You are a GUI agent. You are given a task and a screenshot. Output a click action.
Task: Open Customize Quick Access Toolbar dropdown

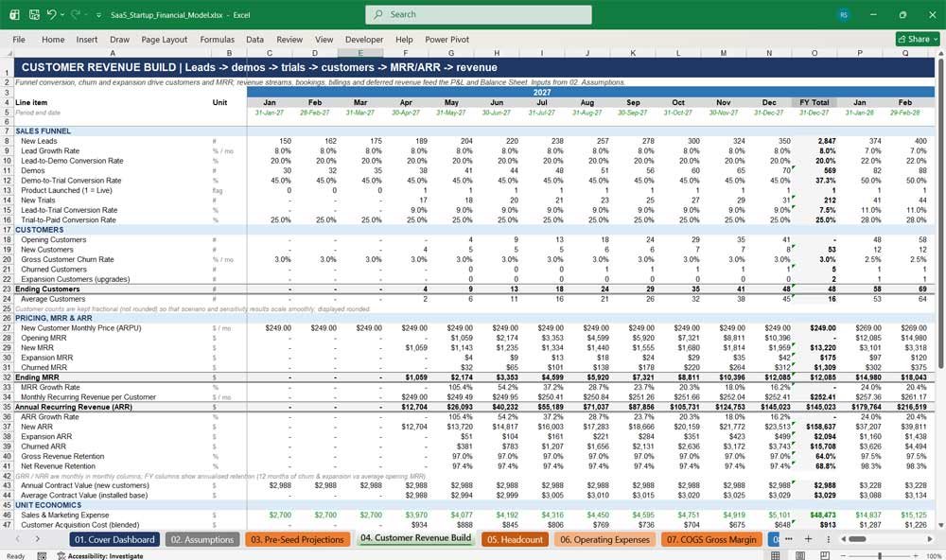pyautogui.click(x=98, y=15)
